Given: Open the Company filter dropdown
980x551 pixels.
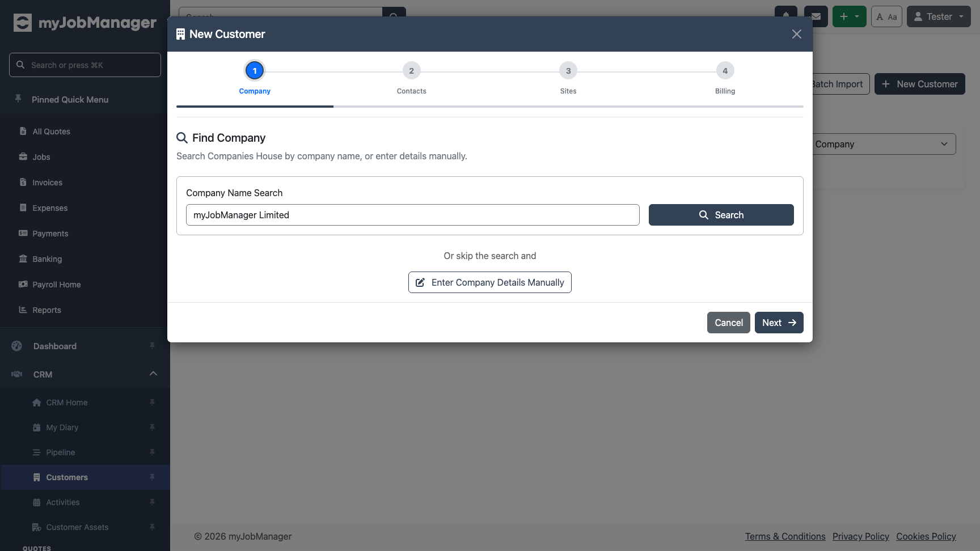Looking at the screenshot, I should pos(884,144).
